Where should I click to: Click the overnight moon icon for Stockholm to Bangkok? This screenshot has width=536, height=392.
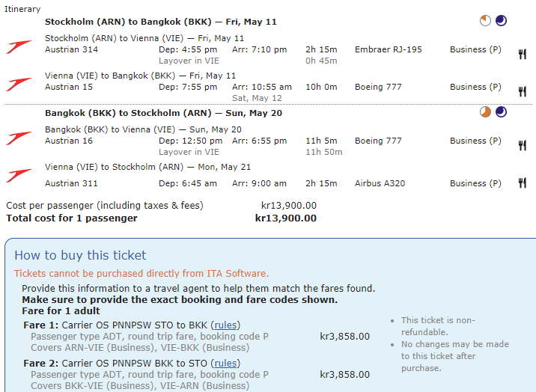(x=501, y=21)
